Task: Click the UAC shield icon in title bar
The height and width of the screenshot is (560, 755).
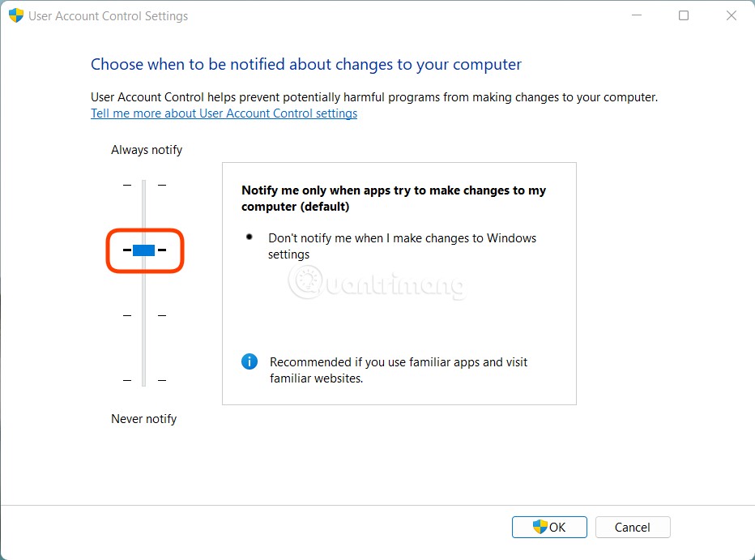Action: coord(16,15)
